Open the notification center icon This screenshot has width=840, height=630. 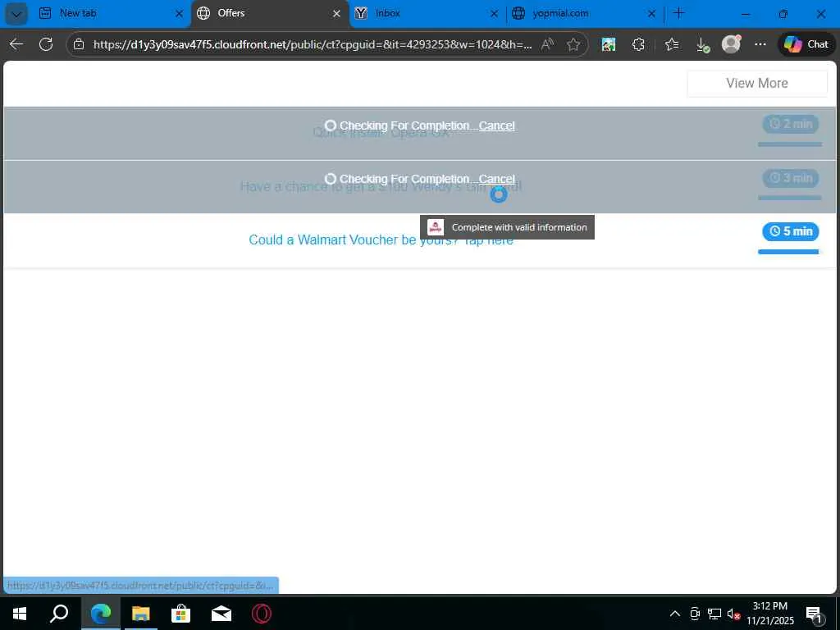[815, 614]
